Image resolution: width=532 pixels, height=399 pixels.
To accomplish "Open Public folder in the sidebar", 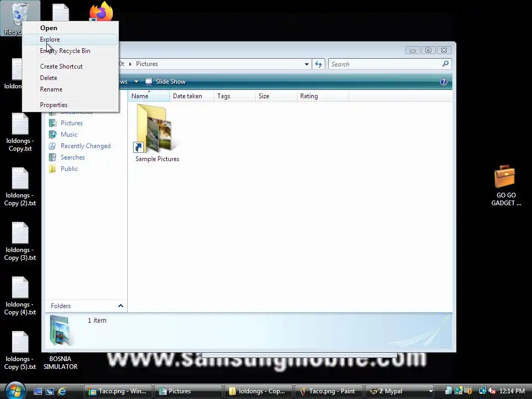I will (69, 169).
